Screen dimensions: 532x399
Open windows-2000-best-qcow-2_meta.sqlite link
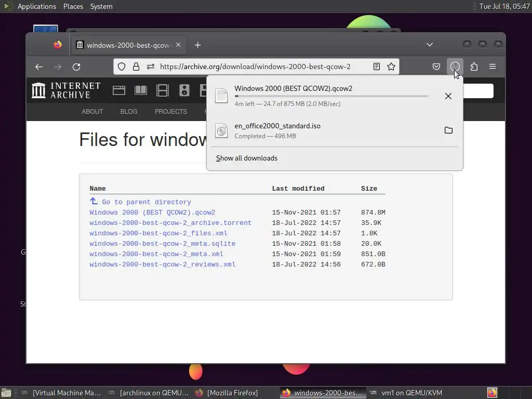(163, 244)
